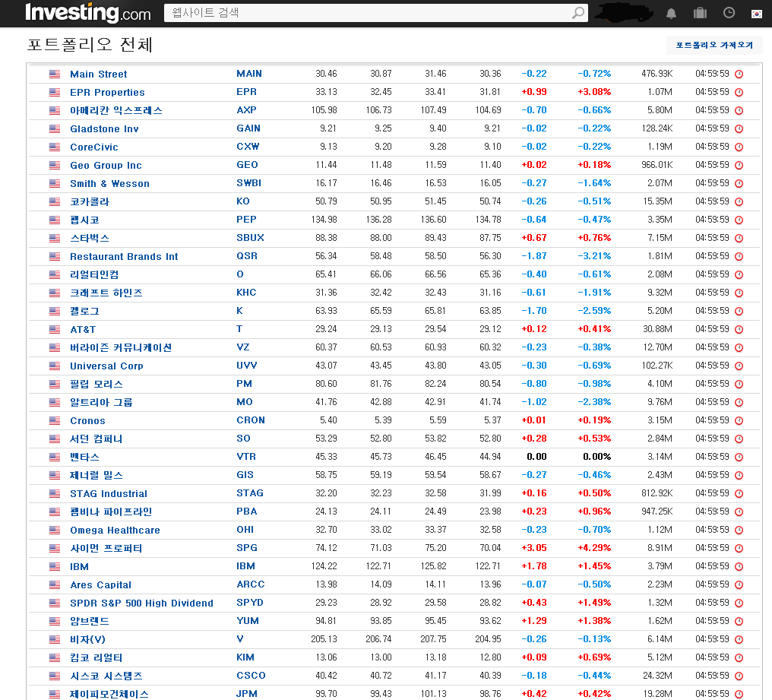Open the Geo Group Inc link

pyautogui.click(x=106, y=165)
